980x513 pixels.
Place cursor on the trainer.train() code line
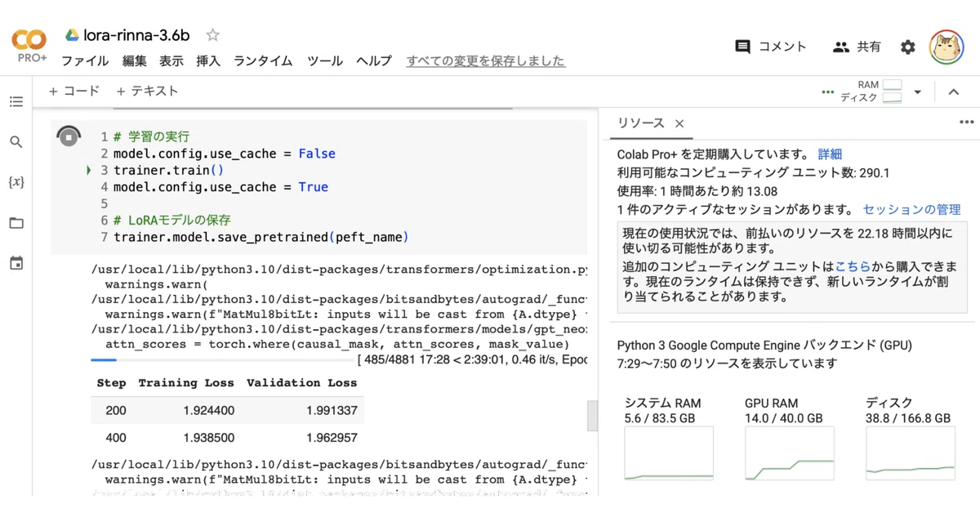coord(168,171)
